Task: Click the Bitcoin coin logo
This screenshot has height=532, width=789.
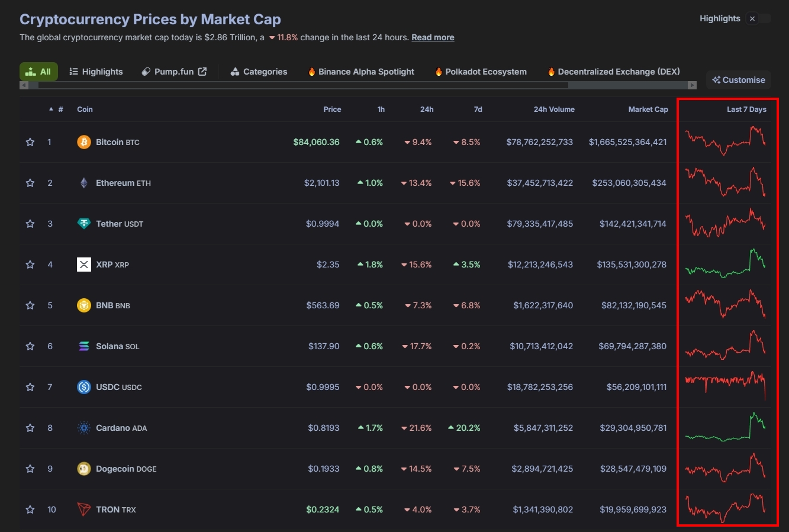Action: 84,142
